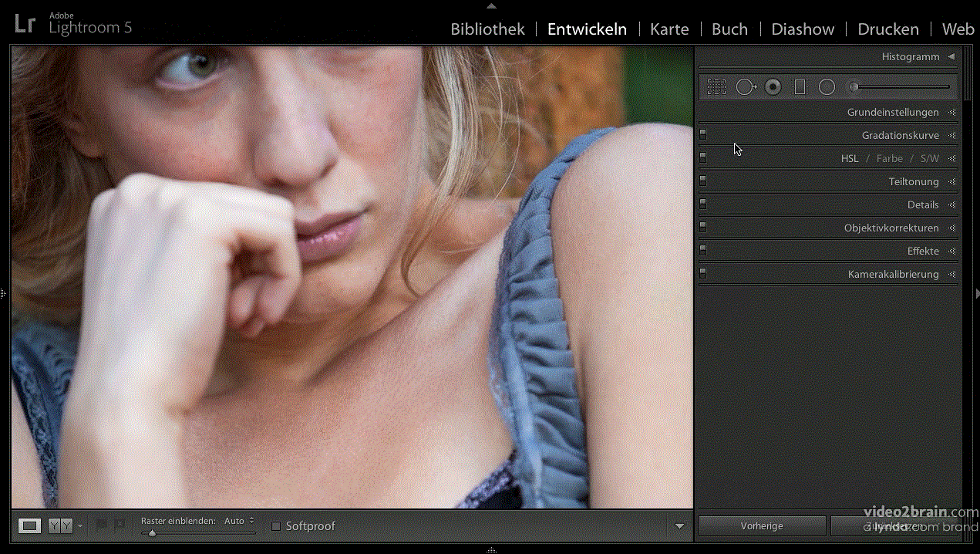This screenshot has width=980, height=554.
Task: Toggle the Objektivkorrekturen panel switch
Action: click(703, 226)
